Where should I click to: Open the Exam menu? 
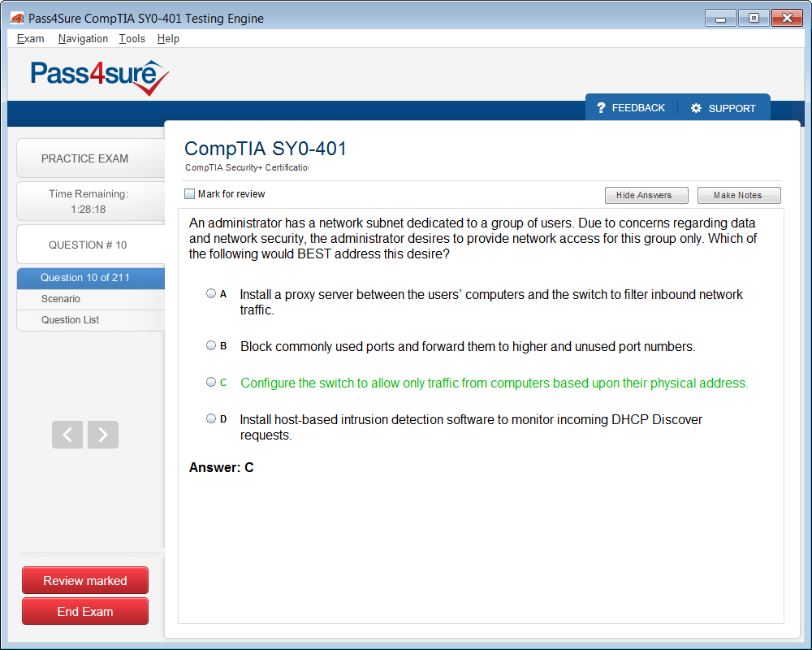pyautogui.click(x=31, y=38)
